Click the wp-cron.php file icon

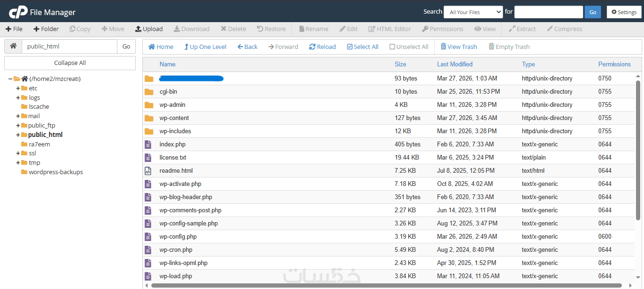pyautogui.click(x=148, y=250)
